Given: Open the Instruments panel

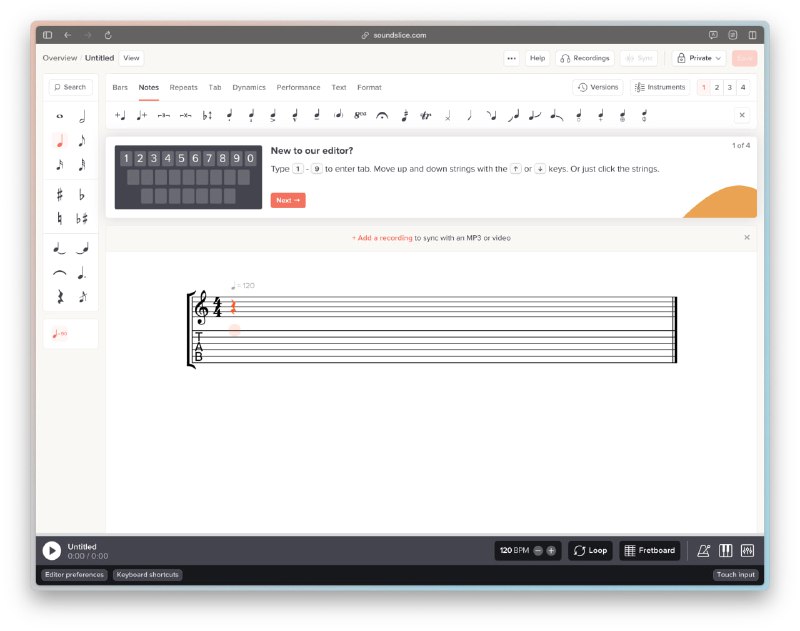Looking at the screenshot, I should pyautogui.click(x=660, y=87).
